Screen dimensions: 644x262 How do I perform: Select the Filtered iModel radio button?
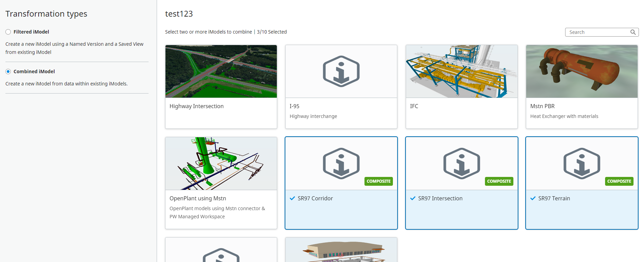point(8,32)
